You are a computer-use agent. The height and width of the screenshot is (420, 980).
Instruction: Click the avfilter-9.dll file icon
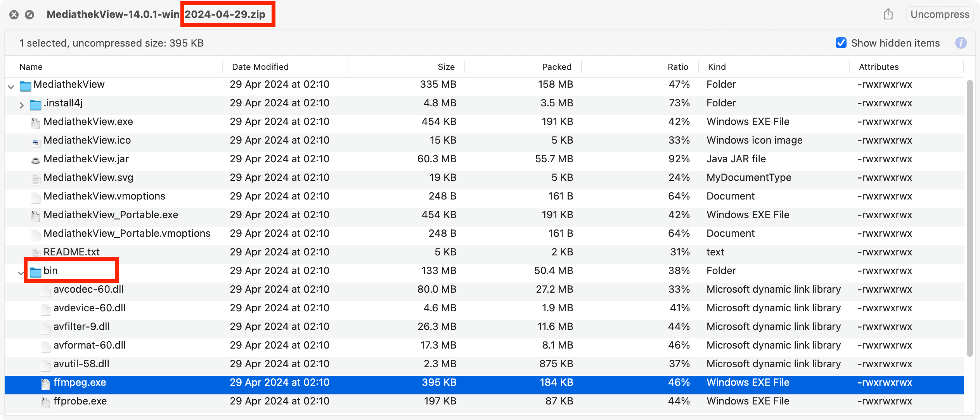click(46, 328)
